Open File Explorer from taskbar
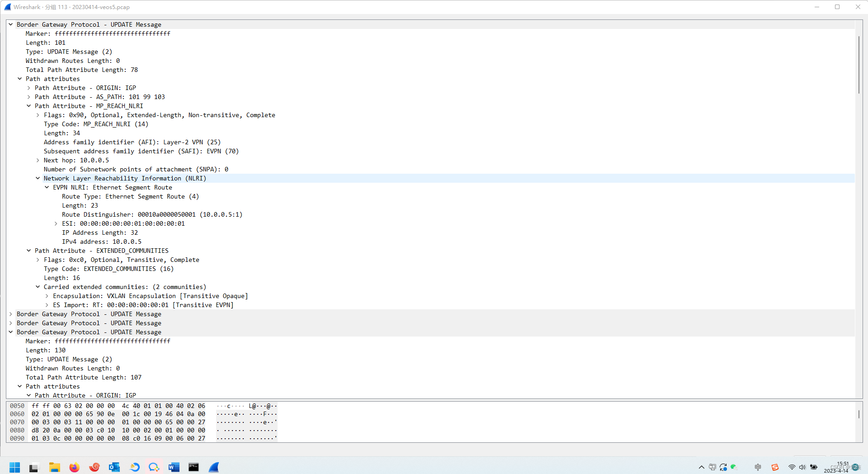Viewport: 868px width, 474px height. [x=55, y=467]
